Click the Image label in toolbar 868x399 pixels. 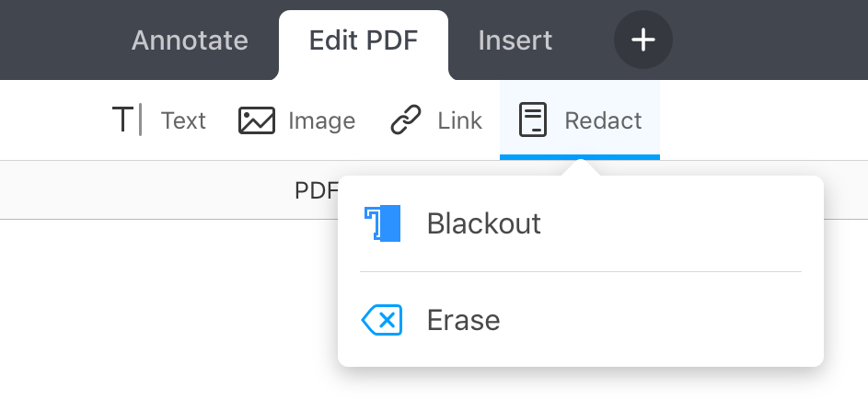321,120
